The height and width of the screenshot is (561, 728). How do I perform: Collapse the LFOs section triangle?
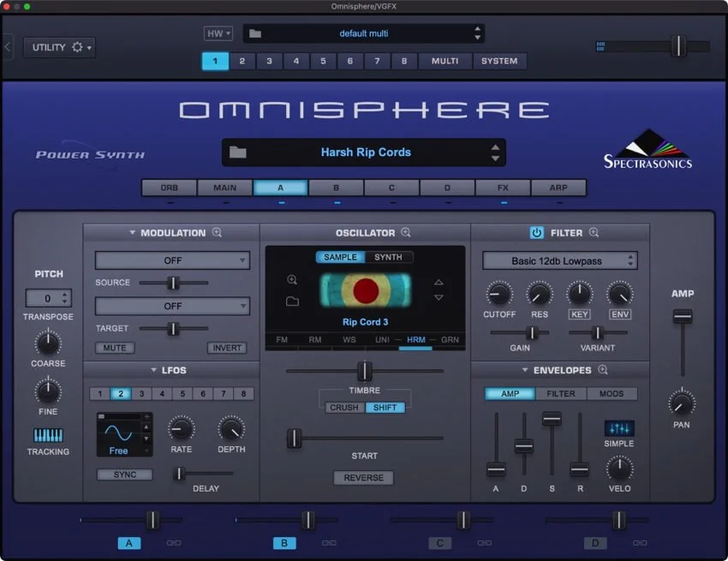point(153,370)
